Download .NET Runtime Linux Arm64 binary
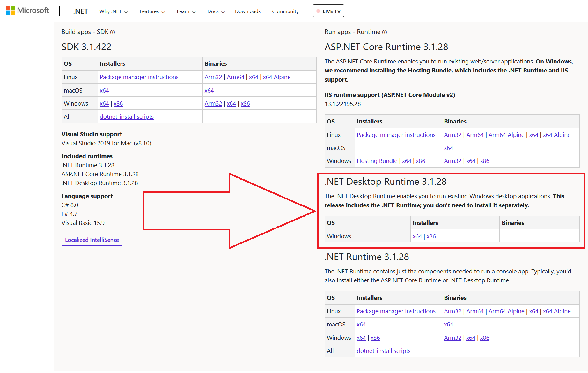This screenshot has height=373, width=588. 475,311
